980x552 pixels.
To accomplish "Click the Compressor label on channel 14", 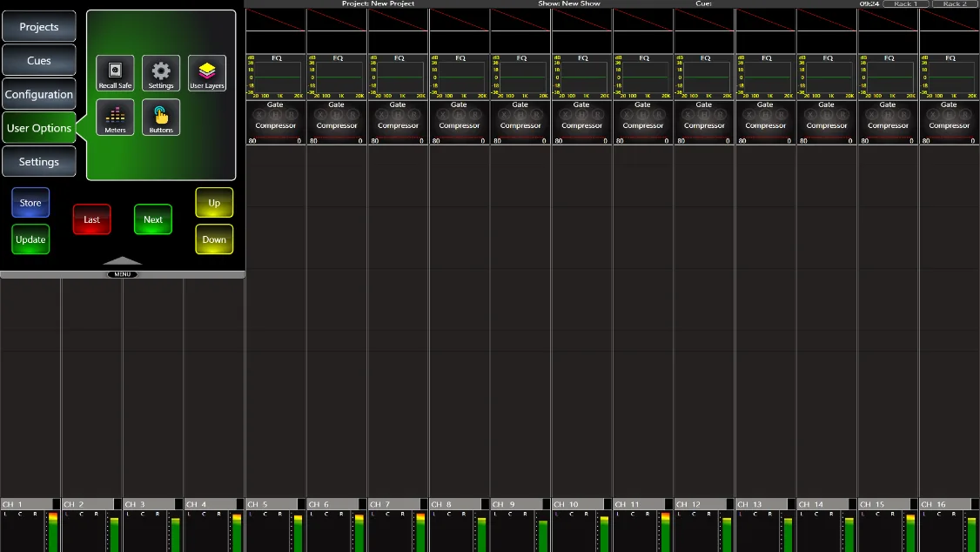I will coord(827,125).
